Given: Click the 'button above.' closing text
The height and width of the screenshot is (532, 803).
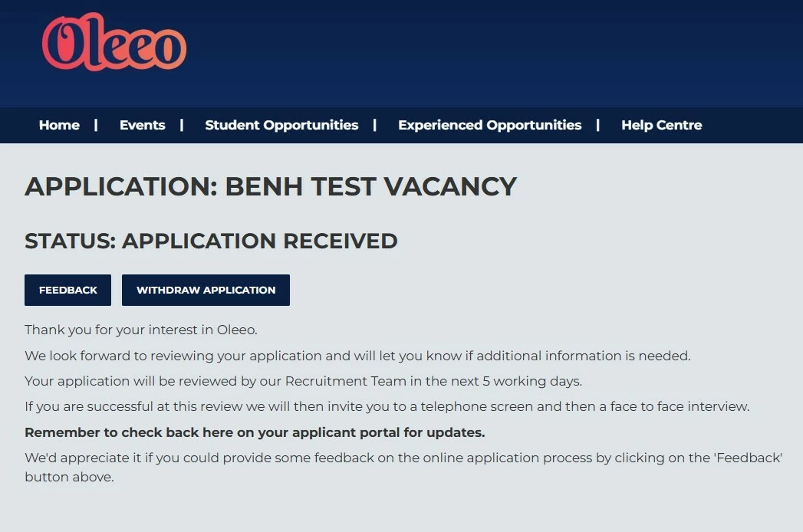Looking at the screenshot, I should [69, 477].
